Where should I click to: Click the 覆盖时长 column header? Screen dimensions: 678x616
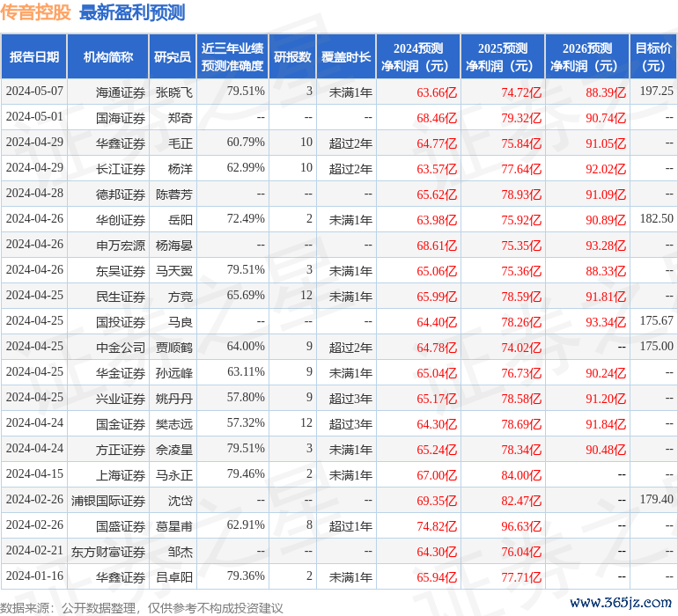(346, 56)
